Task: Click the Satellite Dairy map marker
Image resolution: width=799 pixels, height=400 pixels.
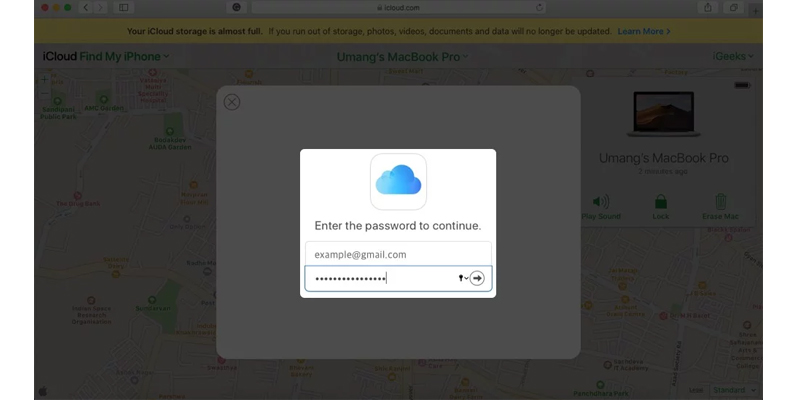Action: coord(116,274)
